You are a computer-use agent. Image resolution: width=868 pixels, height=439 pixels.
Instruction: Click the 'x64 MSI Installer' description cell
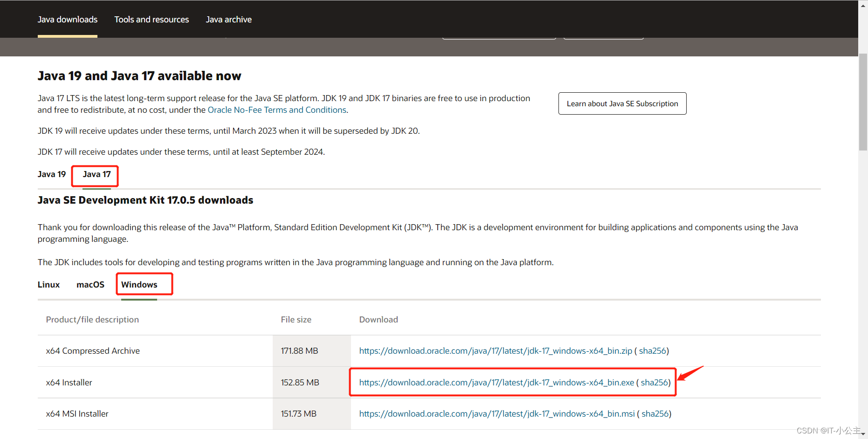[x=155, y=414]
